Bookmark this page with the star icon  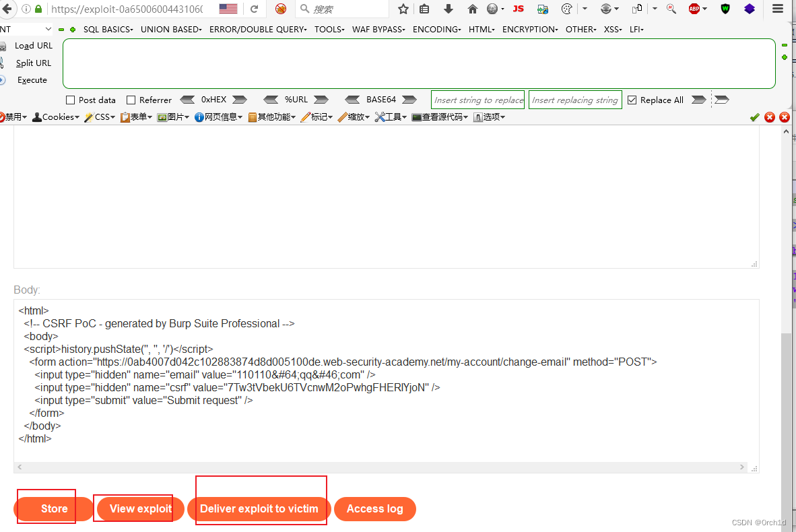(x=403, y=9)
